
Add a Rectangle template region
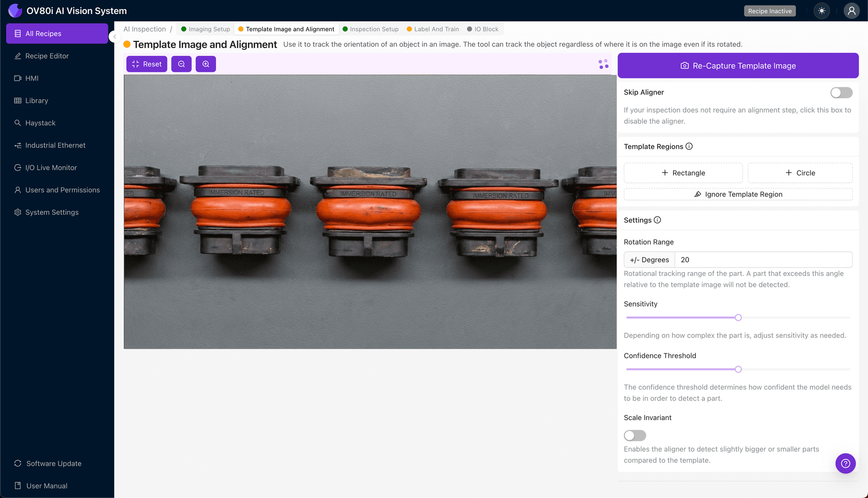tap(683, 173)
